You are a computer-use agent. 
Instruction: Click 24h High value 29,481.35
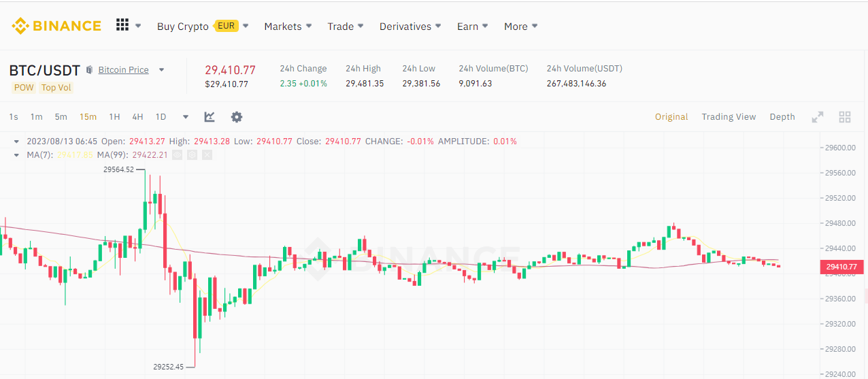[365, 84]
